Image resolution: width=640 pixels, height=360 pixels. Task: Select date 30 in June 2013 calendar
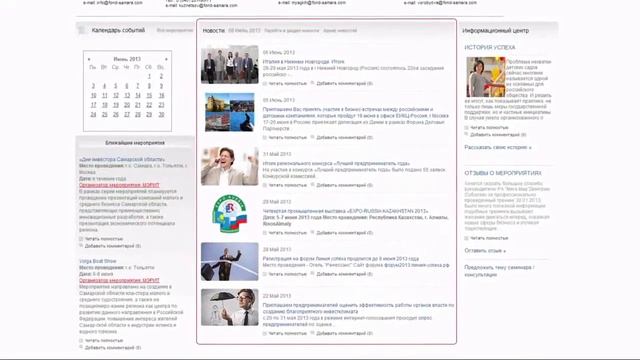click(161, 115)
